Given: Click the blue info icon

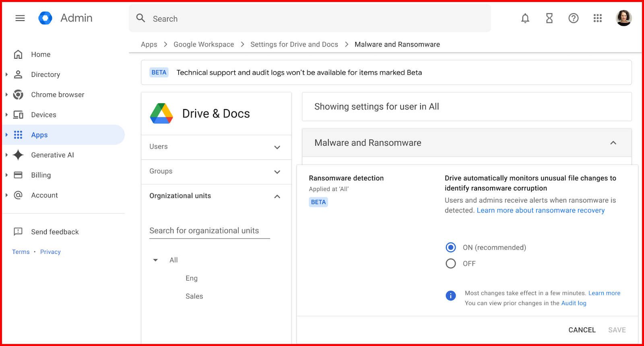Looking at the screenshot, I should tap(450, 296).
